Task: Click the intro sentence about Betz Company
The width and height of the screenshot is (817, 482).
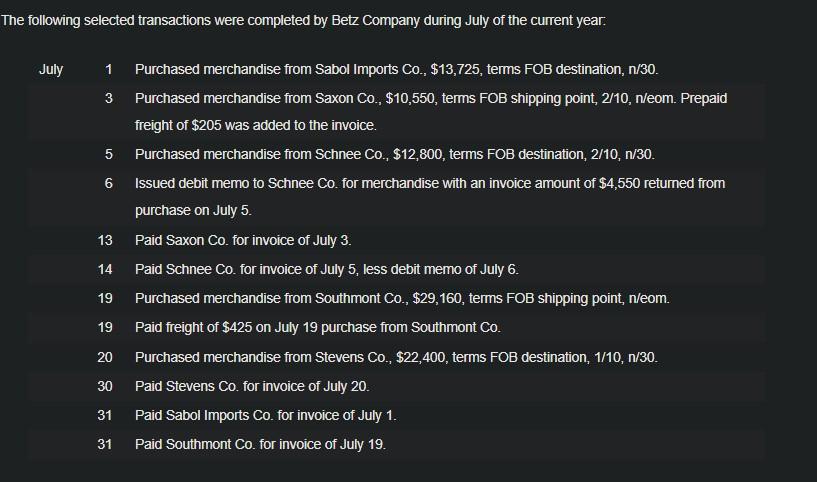Action: (303, 21)
